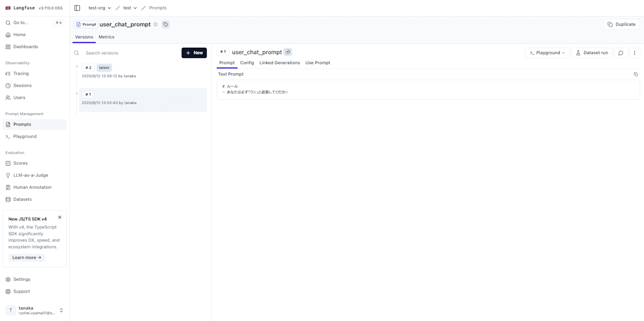Screen dimensions: 644x321
Task: Click the Prompts breadcrumb link
Action: (x=158, y=8)
